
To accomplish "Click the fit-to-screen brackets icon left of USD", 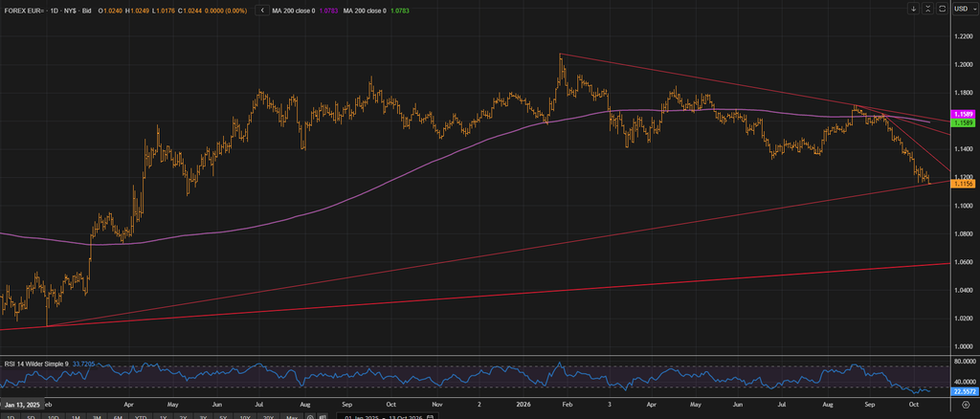I will click(x=942, y=8).
